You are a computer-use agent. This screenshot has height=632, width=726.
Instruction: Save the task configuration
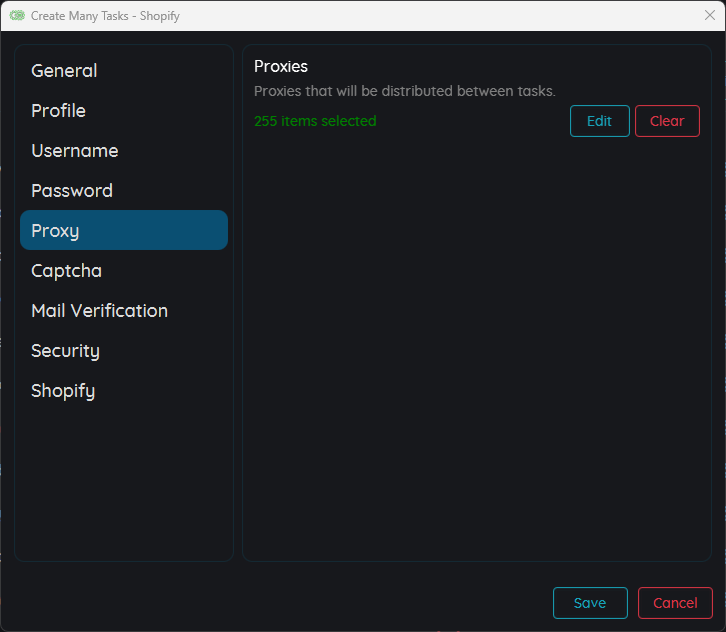tap(590, 603)
